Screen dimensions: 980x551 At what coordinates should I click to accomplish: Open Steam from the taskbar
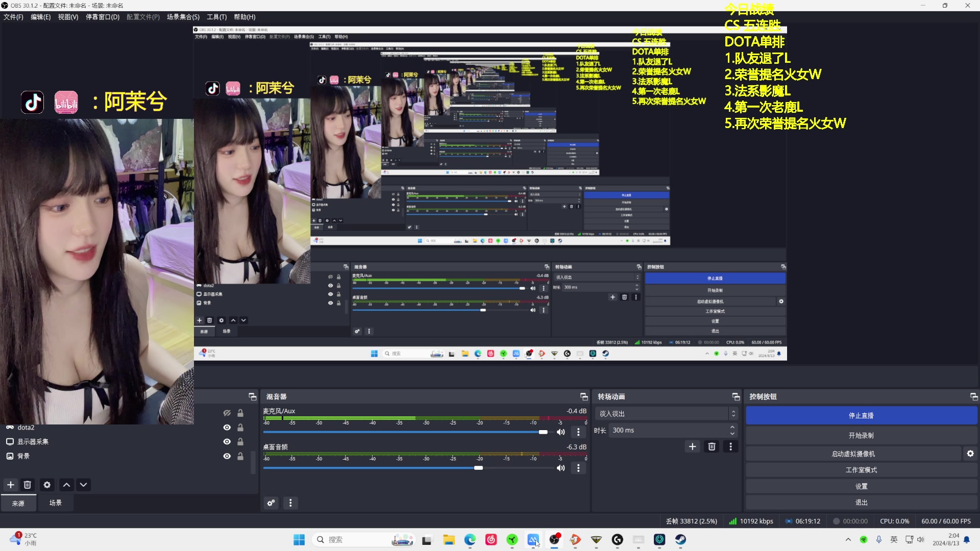[680, 539]
